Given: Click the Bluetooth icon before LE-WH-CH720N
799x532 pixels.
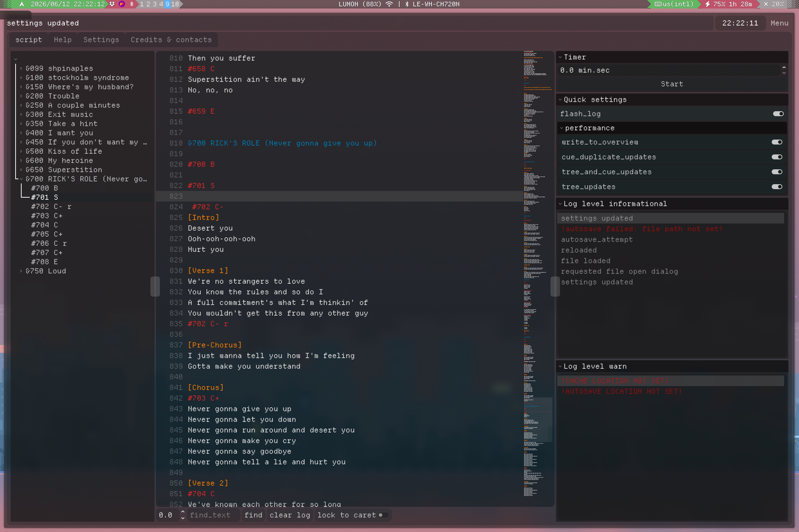Looking at the screenshot, I should tap(407, 4).
